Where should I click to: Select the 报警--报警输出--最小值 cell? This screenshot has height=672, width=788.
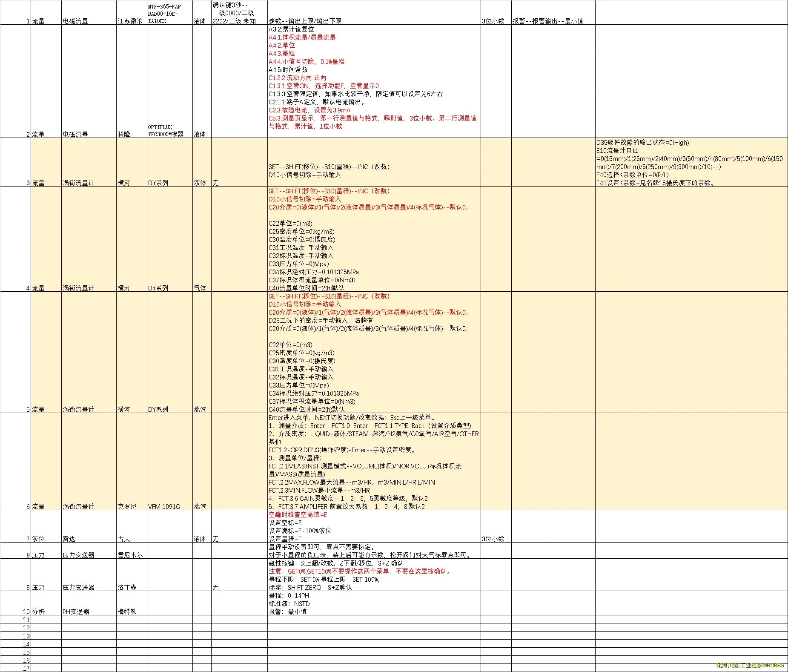[x=553, y=12]
